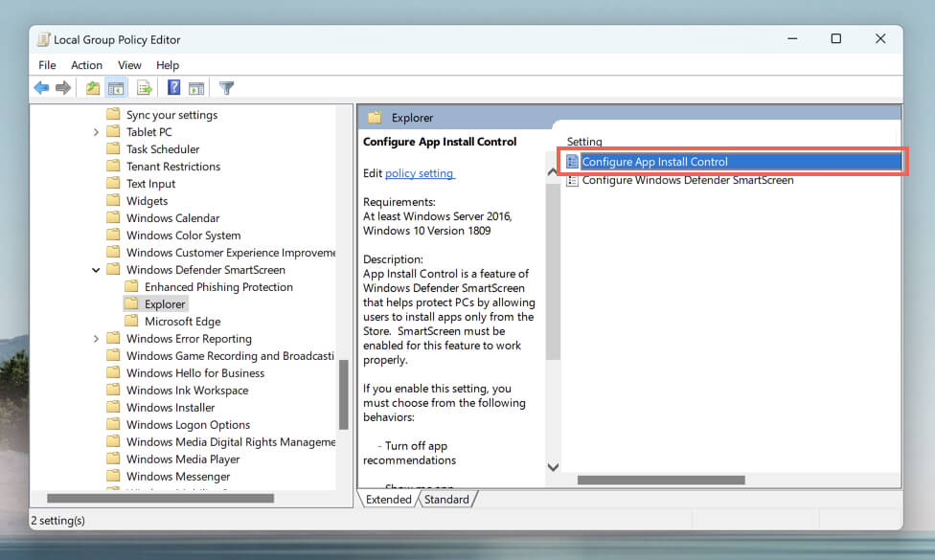935x560 pixels.
Task: Select Sync your settings folder
Action: click(171, 114)
